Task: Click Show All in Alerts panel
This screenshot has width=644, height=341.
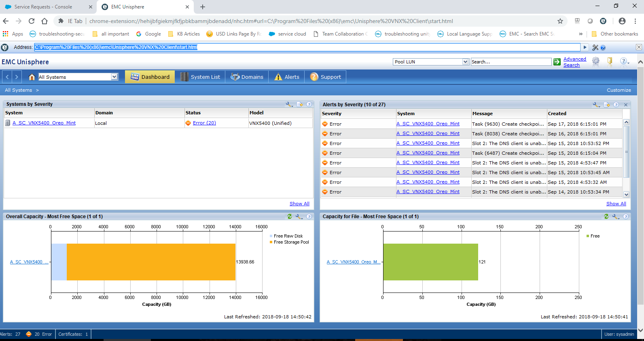Action: (x=616, y=204)
